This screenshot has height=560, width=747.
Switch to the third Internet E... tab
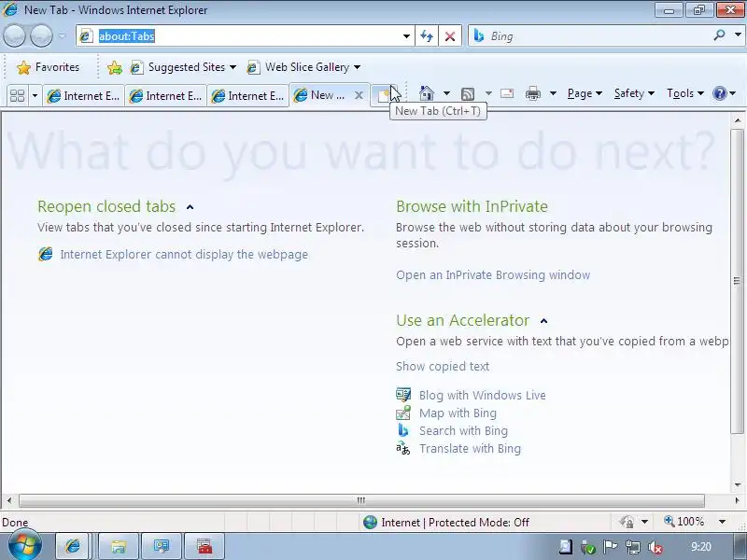point(247,96)
